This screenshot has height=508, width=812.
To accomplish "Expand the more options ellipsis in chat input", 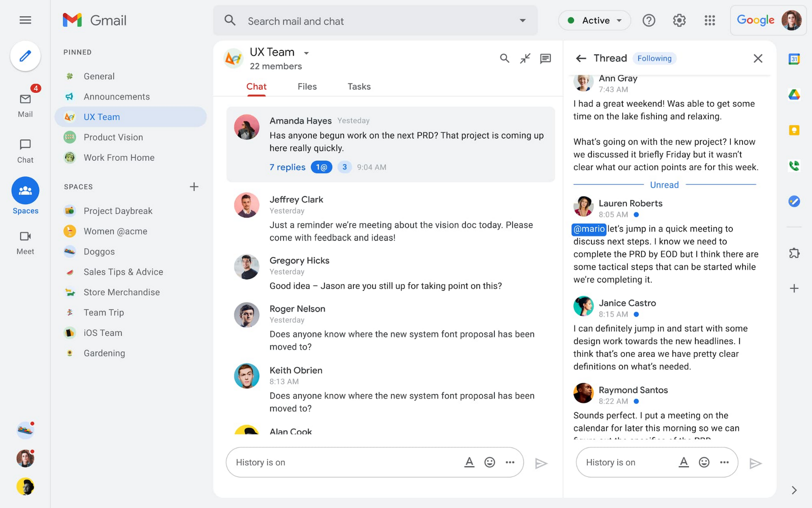I will [x=509, y=462].
